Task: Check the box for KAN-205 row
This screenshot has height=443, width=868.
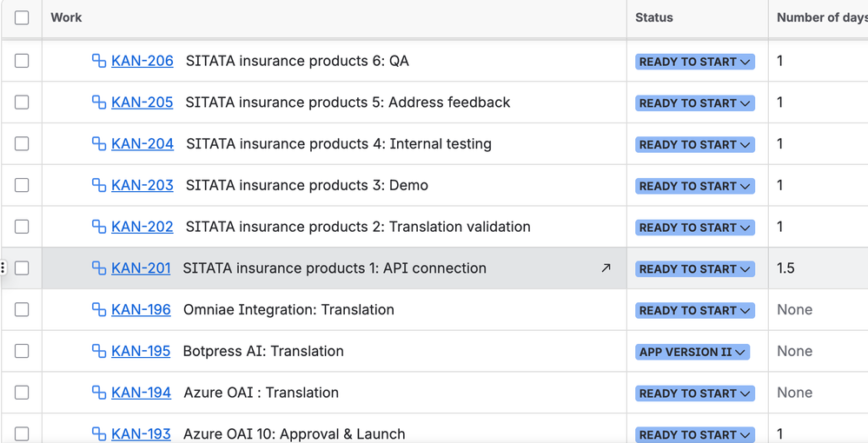Action: pyautogui.click(x=22, y=102)
